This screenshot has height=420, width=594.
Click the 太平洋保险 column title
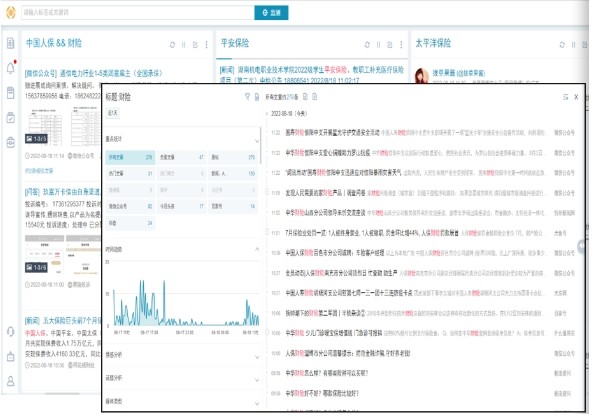tap(433, 43)
